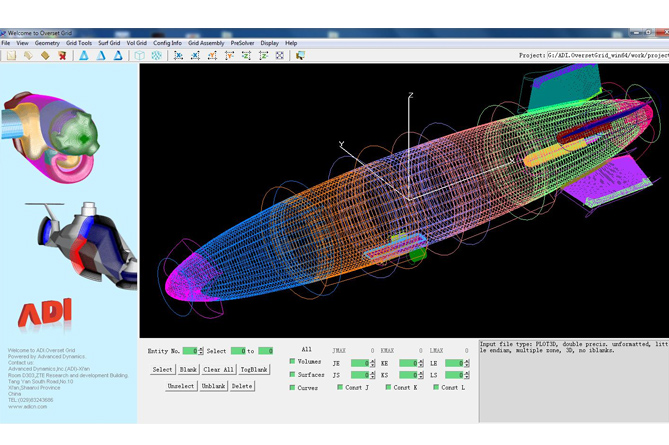Click the Entity No. spinner arrows

pos(200,351)
